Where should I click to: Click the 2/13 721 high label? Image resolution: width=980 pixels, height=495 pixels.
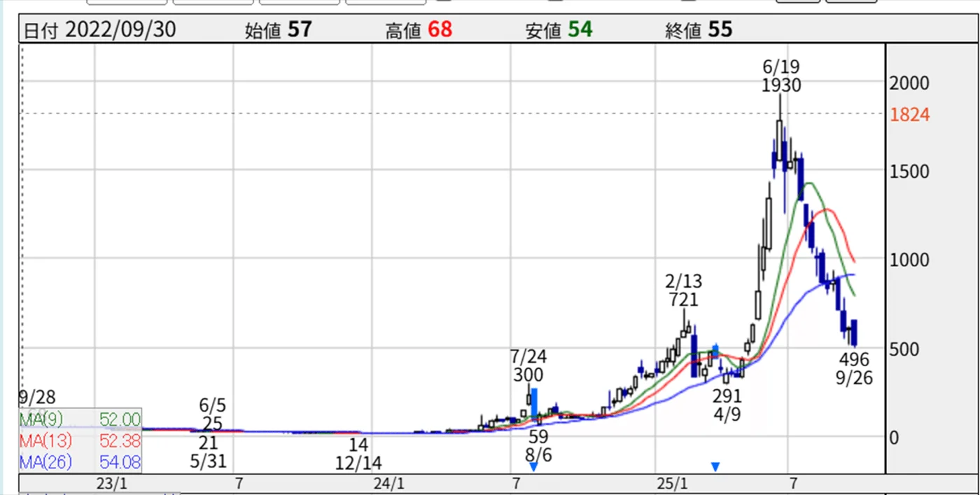coord(683,291)
